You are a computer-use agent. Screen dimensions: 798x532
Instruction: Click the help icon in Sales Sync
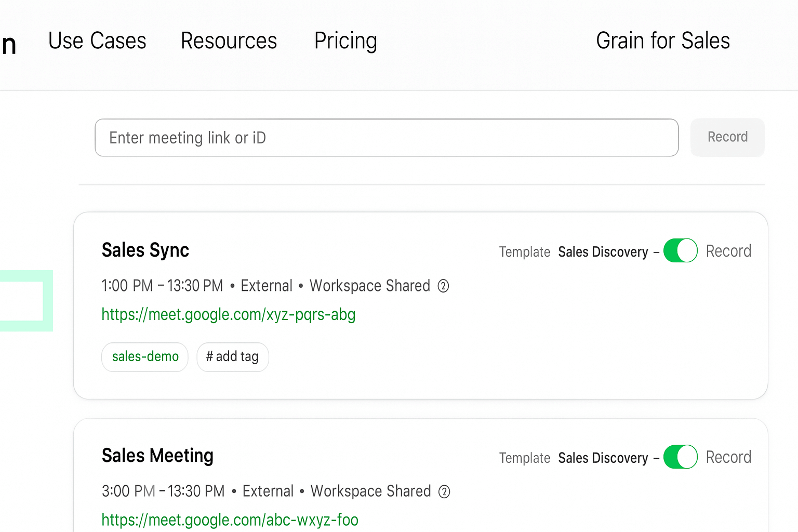pyautogui.click(x=443, y=286)
